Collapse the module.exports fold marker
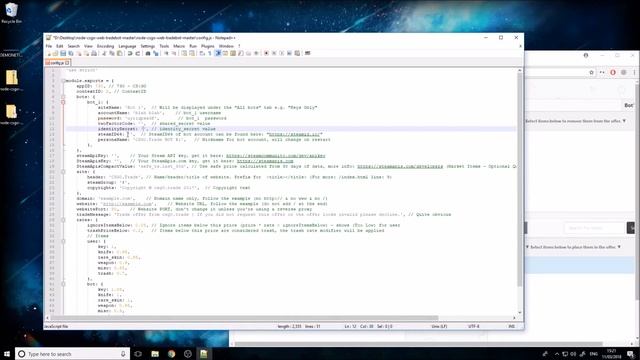This screenshot has height=360, width=640. pos(63,81)
